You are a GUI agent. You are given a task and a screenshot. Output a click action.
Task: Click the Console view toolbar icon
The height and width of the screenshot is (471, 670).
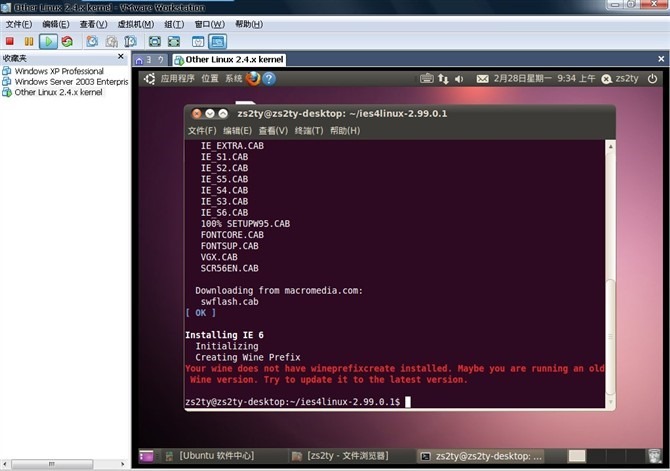coord(217,41)
